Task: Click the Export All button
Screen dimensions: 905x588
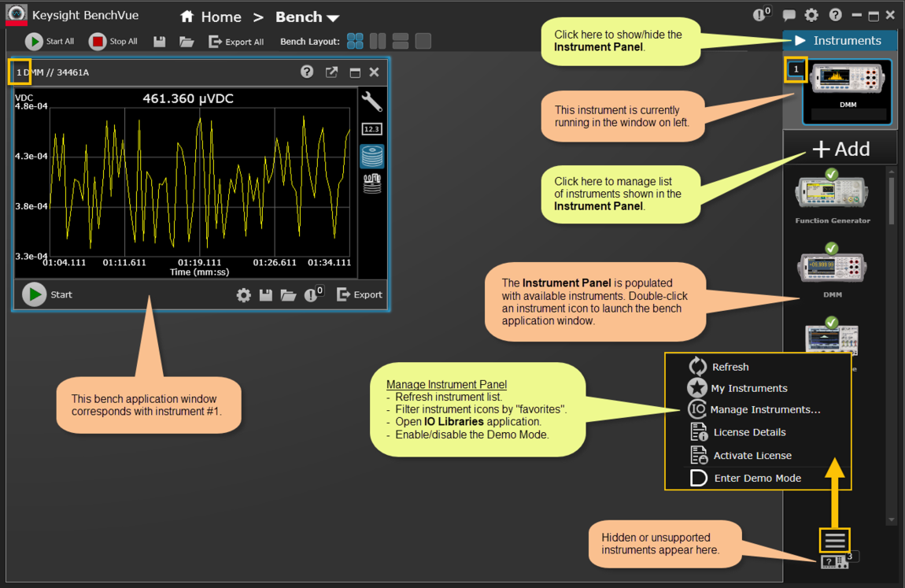Action: click(x=236, y=42)
